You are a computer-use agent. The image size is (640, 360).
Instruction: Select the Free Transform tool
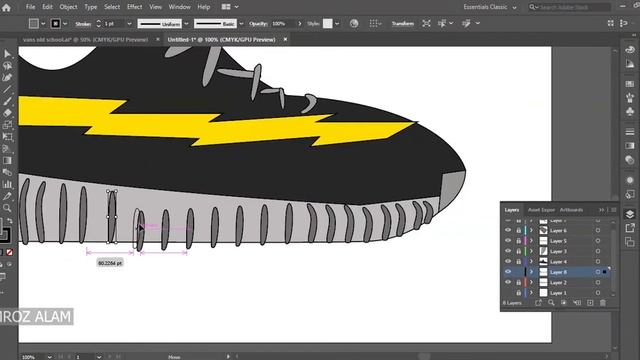(7, 137)
